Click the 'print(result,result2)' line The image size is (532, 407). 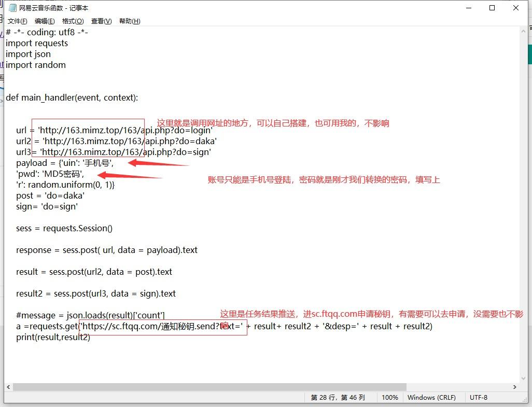click(53, 337)
